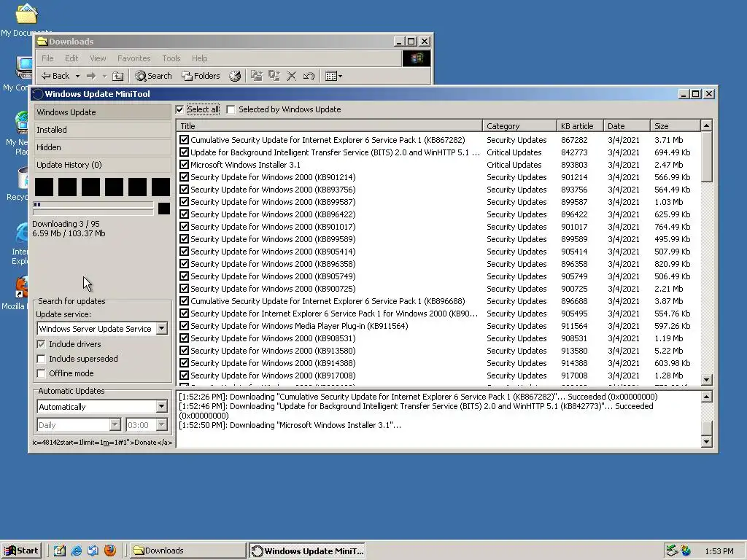Uncheck Microsoft Windows Installer 3.1 row
Image resolution: width=747 pixels, height=560 pixels.
click(185, 165)
